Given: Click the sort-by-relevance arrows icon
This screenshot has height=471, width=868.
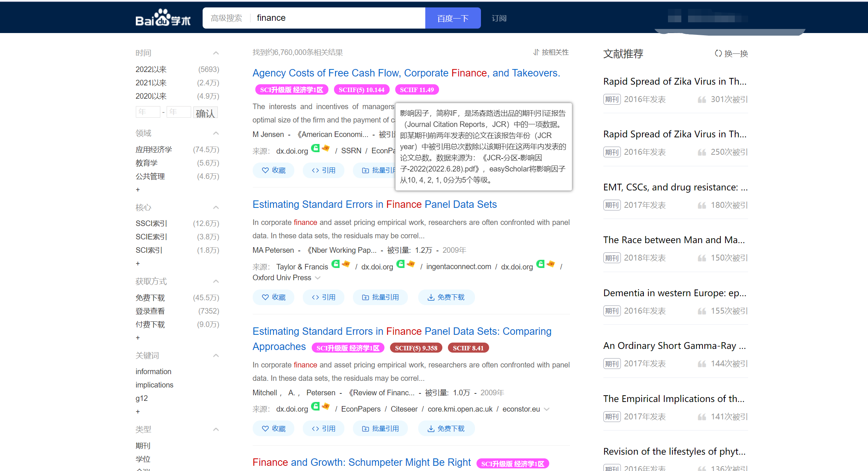Looking at the screenshot, I should pyautogui.click(x=536, y=52).
